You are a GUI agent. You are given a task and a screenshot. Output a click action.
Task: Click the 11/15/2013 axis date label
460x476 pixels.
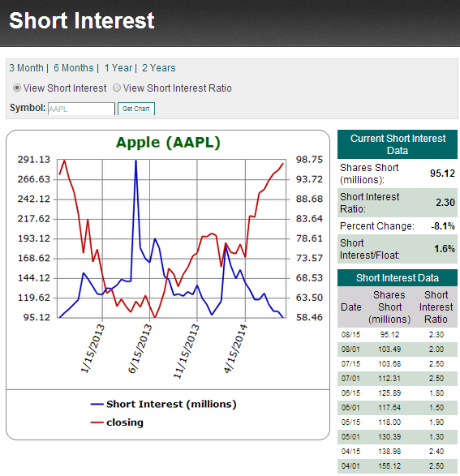coord(187,352)
